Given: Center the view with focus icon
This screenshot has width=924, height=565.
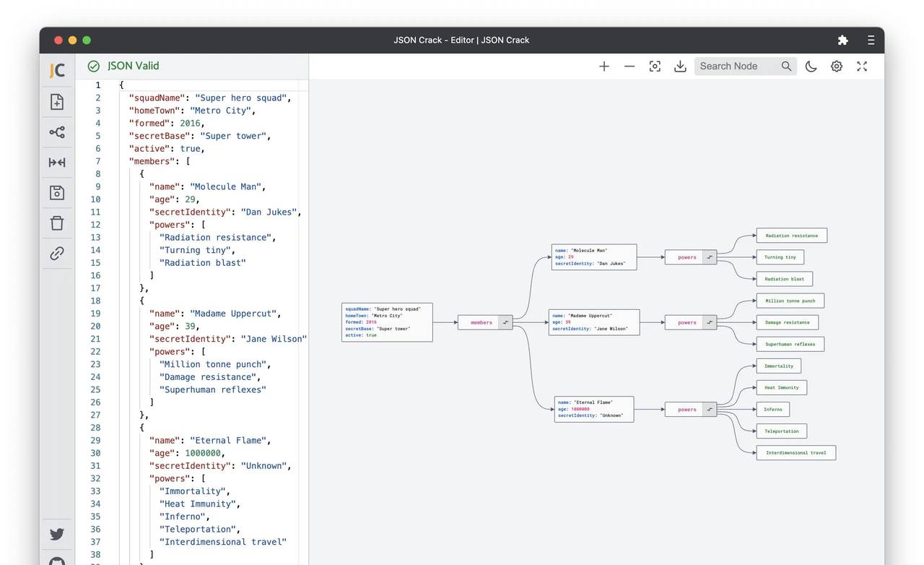Looking at the screenshot, I should pyautogui.click(x=655, y=66).
